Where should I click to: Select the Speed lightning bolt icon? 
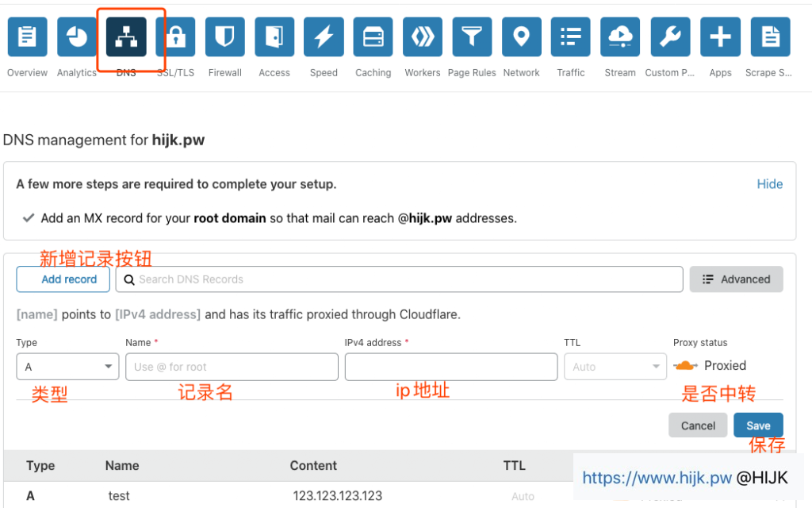pyautogui.click(x=324, y=37)
